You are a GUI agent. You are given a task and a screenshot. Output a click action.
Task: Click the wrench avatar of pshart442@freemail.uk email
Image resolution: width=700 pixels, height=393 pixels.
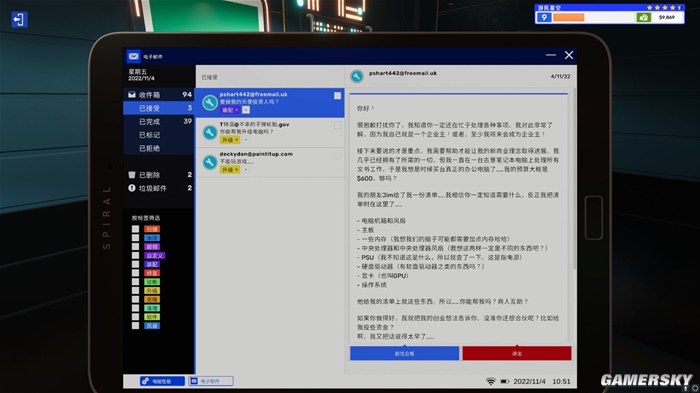click(x=209, y=103)
